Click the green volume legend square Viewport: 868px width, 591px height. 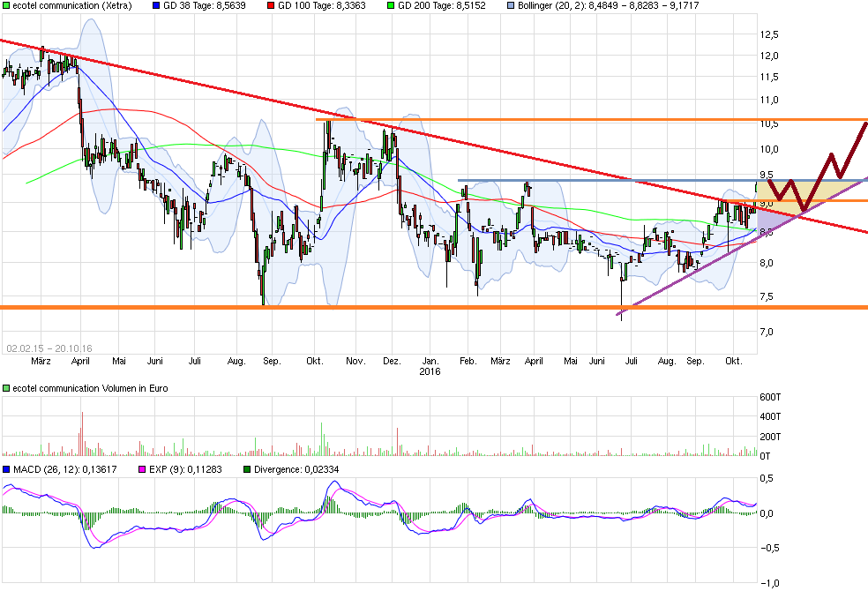(x=6, y=388)
